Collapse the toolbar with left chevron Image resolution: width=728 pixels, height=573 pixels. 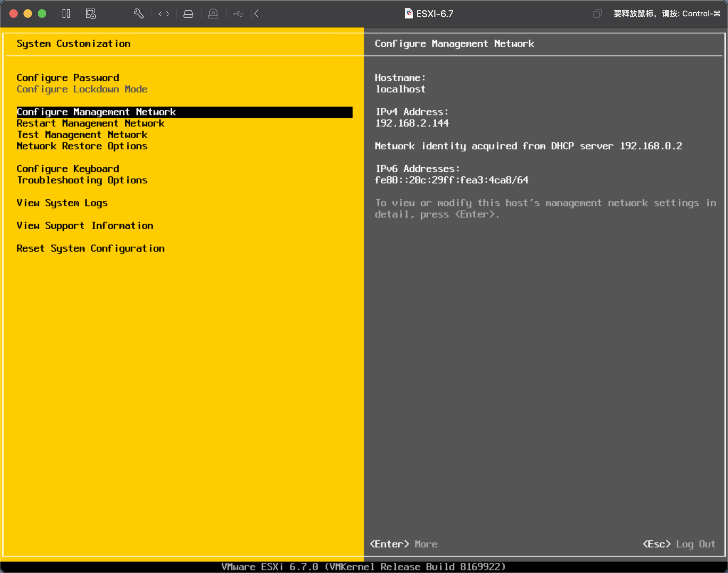(x=257, y=14)
